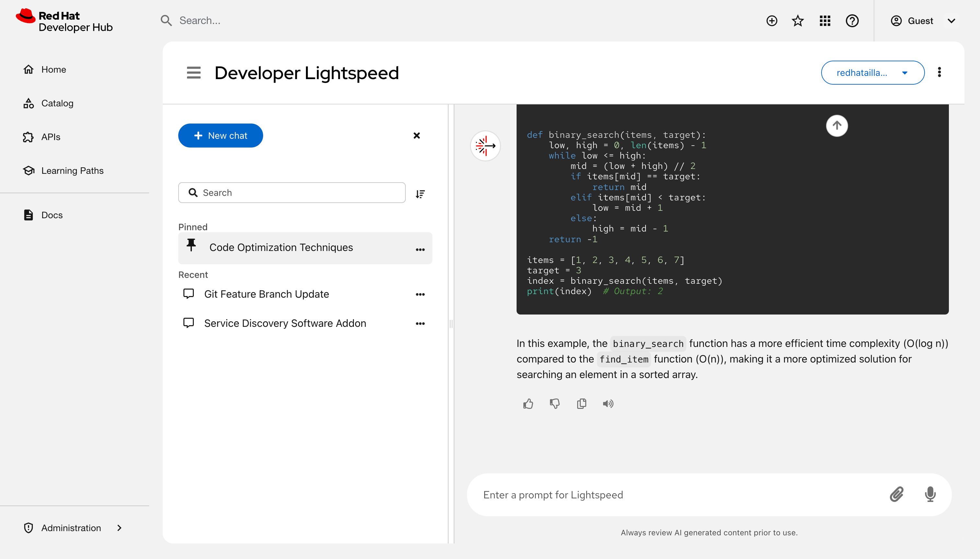The width and height of the screenshot is (980, 559).
Task: Play the response aloud via speaker icon
Action: point(608,403)
